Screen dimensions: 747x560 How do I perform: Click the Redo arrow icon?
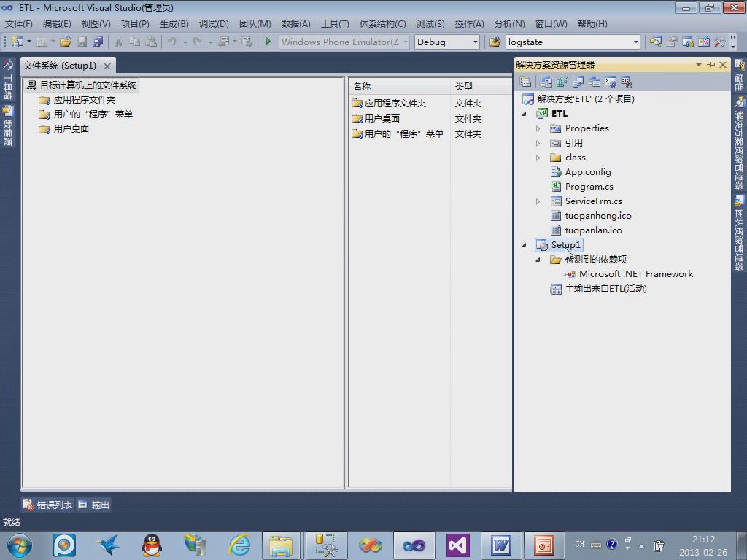tap(197, 42)
